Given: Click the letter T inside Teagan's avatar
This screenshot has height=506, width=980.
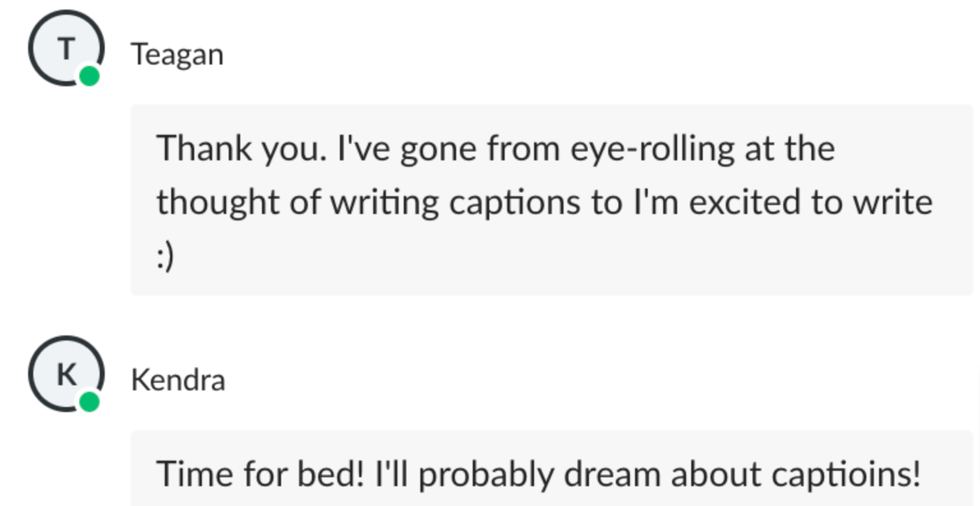Looking at the screenshot, I should point(66,49).
